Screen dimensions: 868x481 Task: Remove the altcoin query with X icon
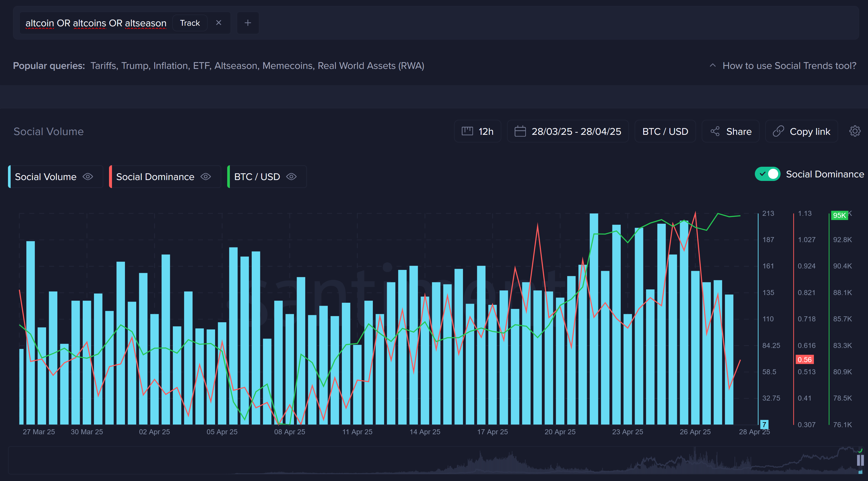point(219,23)
